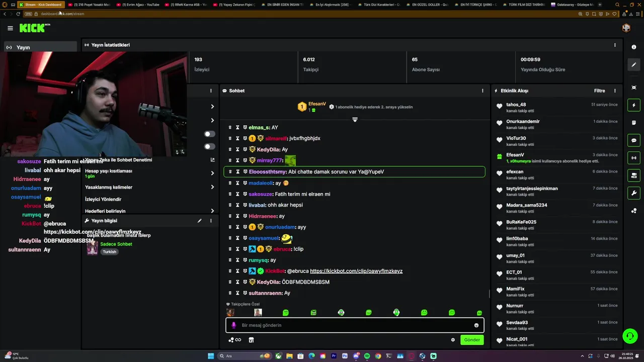The height and width of the screenshot is (362, 644).
Task: Toggle the first moderation switch
Action: tap(209, 134)
